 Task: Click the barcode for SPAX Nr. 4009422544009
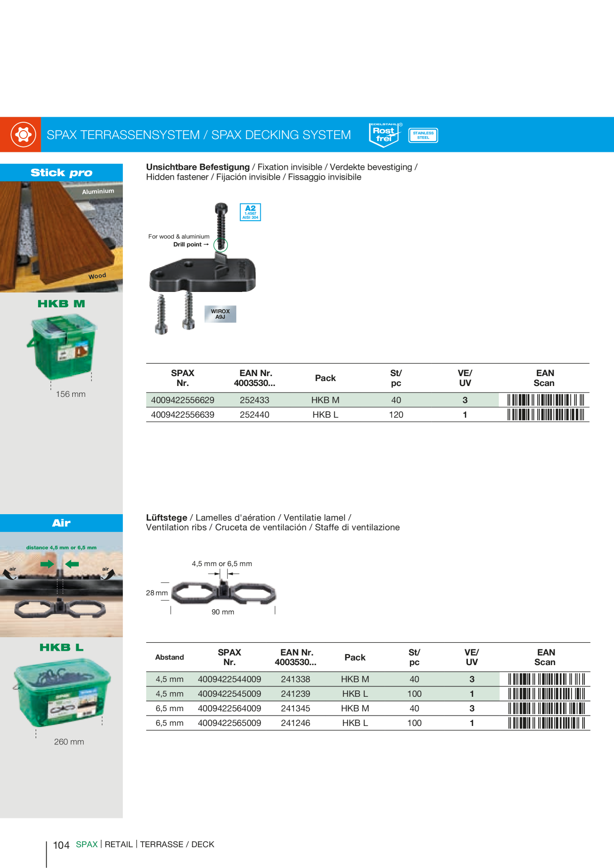pyautogui.click(x=547, y=679)
